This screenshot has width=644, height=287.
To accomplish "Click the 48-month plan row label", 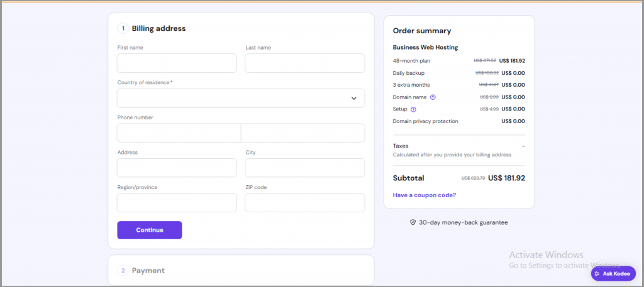I will [411, 61].
